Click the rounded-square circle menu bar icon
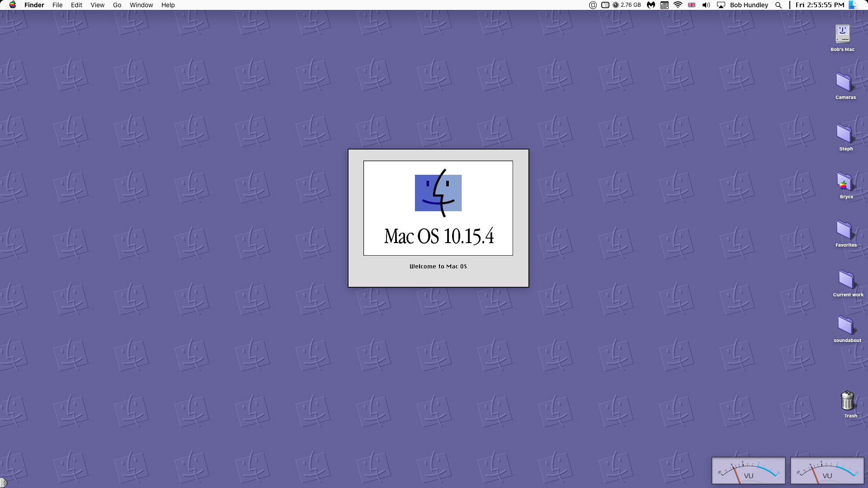The image size is (868, 488). pos(593,5)
